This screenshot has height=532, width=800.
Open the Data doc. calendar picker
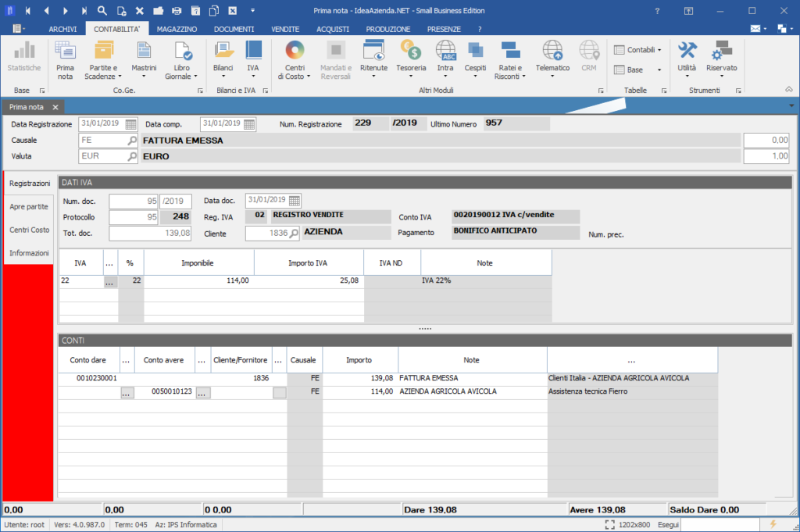coord(295,201)
